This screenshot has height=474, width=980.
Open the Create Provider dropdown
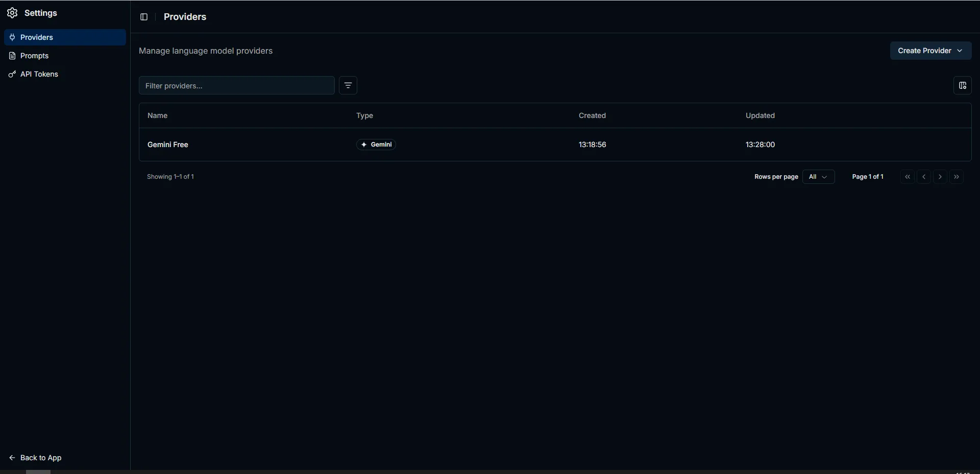[931, 51]
